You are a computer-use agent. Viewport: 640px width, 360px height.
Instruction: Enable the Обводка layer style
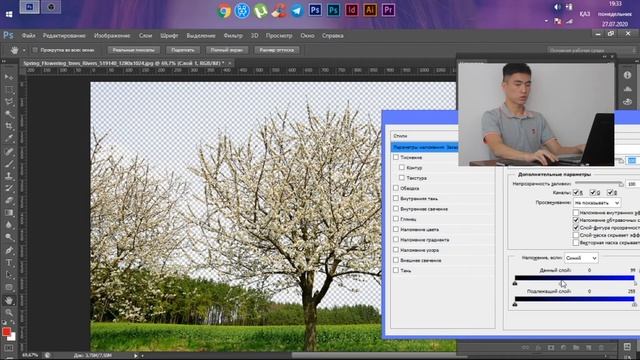click(x=396, y=188)
